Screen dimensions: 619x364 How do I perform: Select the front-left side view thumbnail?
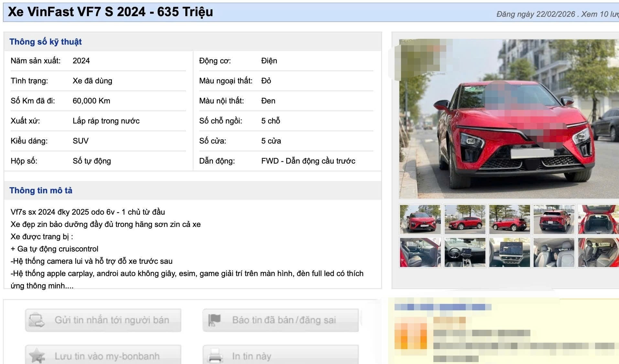coord(465,219)
